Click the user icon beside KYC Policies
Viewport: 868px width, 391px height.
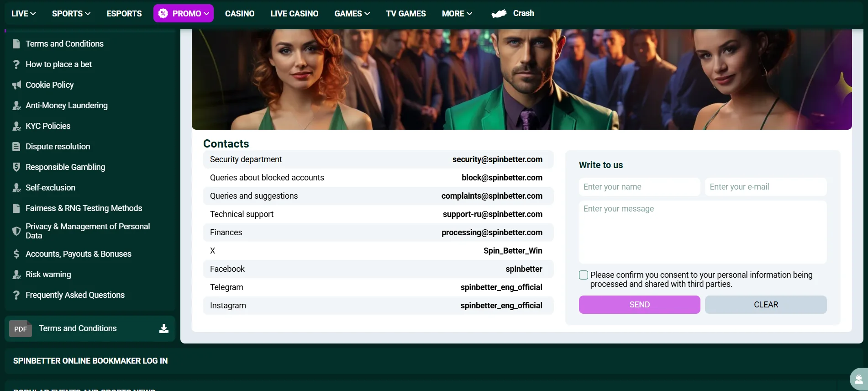coord(16,126)
